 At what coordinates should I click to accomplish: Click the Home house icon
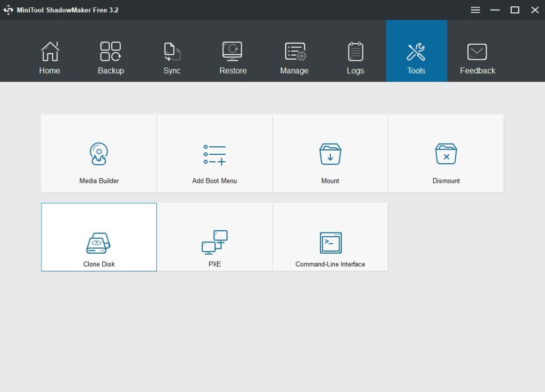pyautogui.click(x=49, y=52)
